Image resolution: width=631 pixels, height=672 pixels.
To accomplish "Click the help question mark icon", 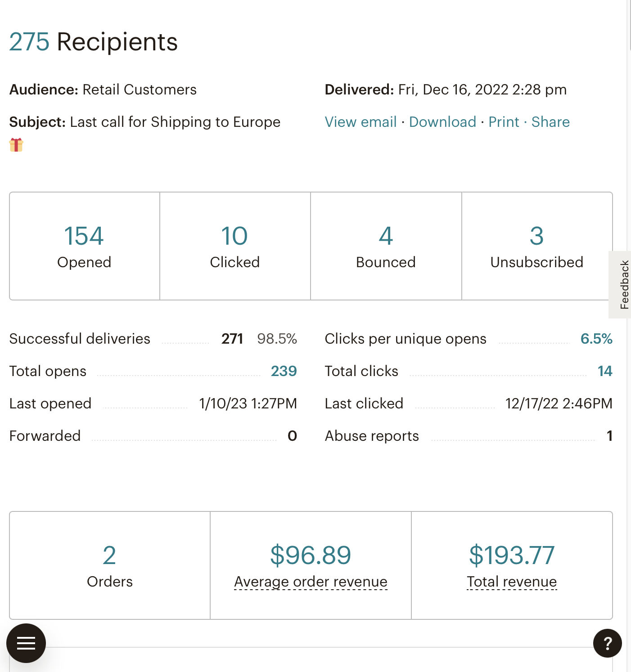I will click(607, 643).
